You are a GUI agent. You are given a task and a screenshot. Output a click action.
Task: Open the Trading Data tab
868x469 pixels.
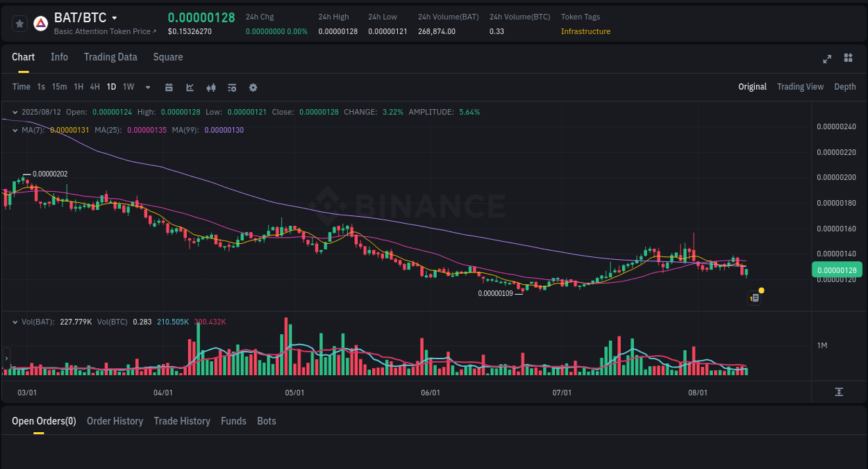(110, 57)
